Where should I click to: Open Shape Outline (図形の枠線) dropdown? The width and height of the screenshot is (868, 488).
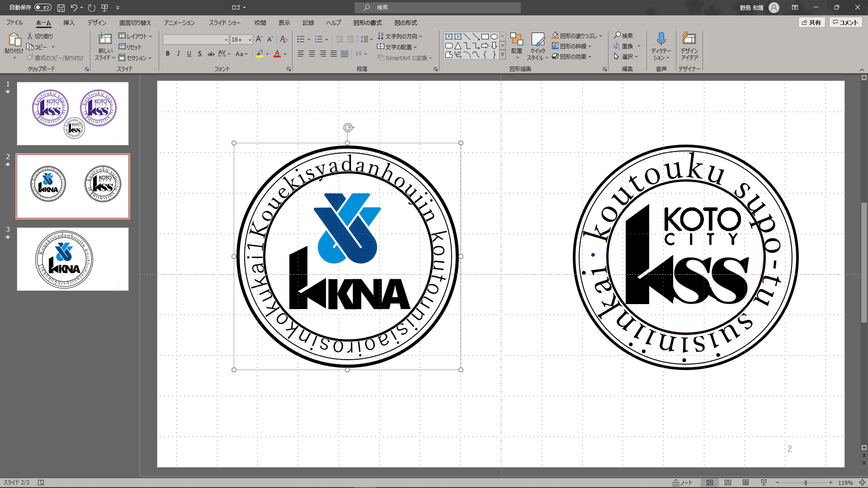[590, 46]
